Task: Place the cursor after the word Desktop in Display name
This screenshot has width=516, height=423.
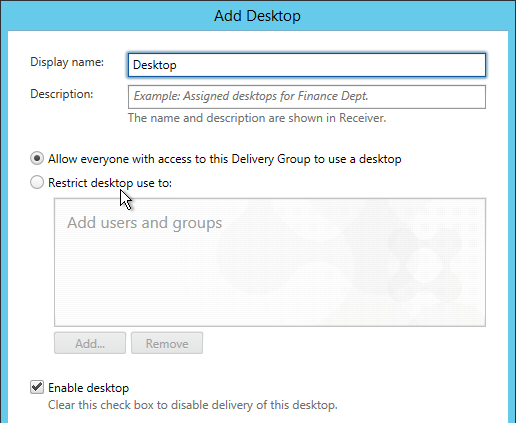Action: (177, 65)
